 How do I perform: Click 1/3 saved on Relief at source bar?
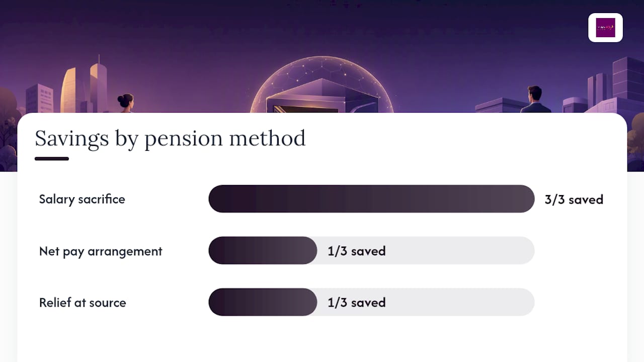pyautogui.click(x=357, y=303)
